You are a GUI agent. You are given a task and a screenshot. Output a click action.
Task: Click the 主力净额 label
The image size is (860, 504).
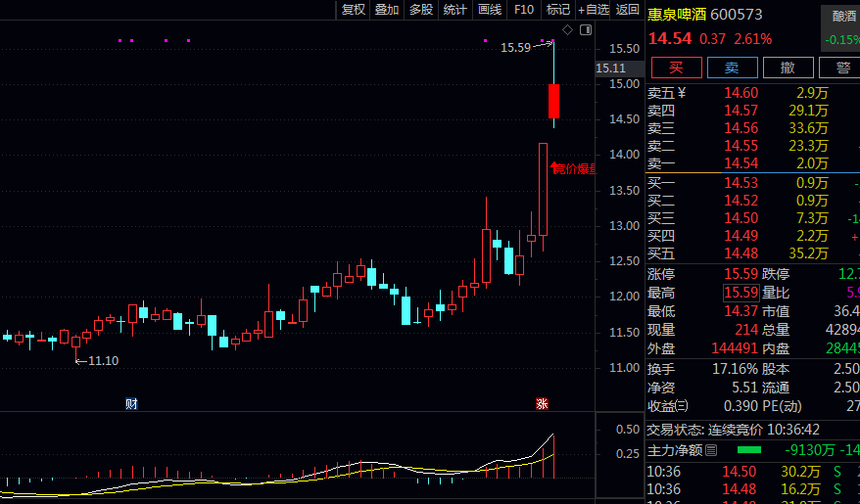[x=675, y=450]
